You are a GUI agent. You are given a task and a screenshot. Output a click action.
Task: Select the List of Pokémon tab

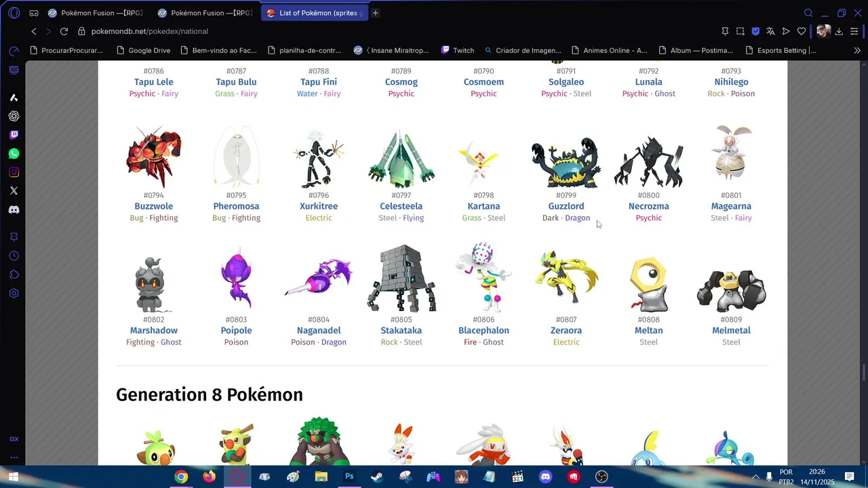coord(315,13)
